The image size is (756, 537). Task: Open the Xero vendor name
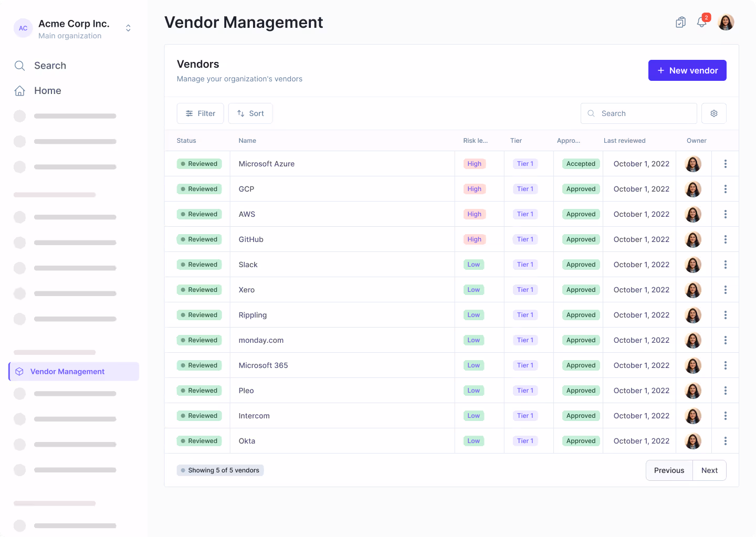click(x=247, y=290)
